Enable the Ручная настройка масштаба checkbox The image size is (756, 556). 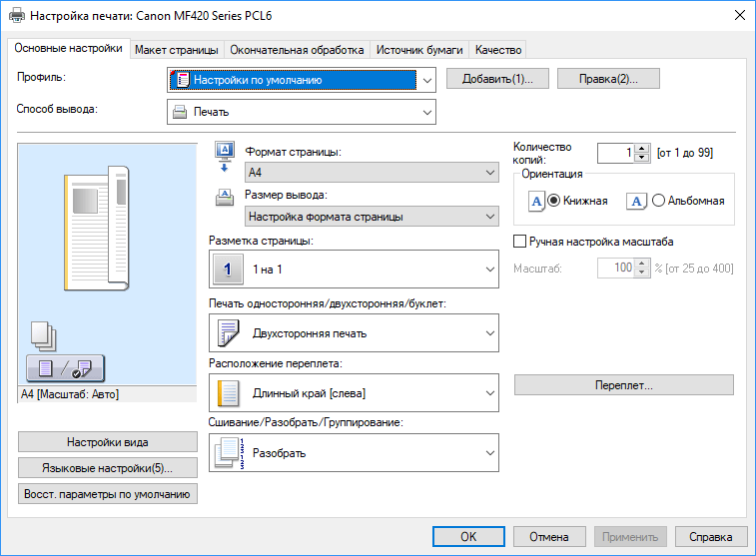(519, 241)
